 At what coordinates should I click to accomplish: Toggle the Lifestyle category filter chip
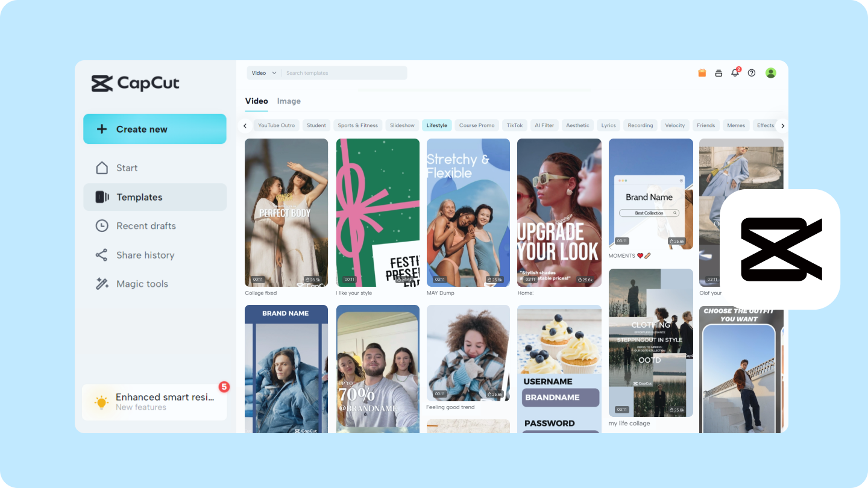pyautogui.click(x=436, y=125)
